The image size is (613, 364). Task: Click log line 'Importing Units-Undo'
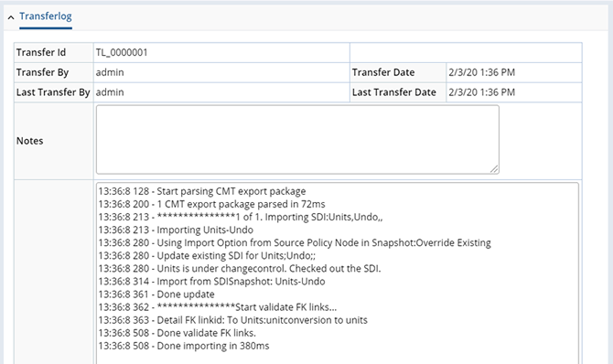[176, 230]
